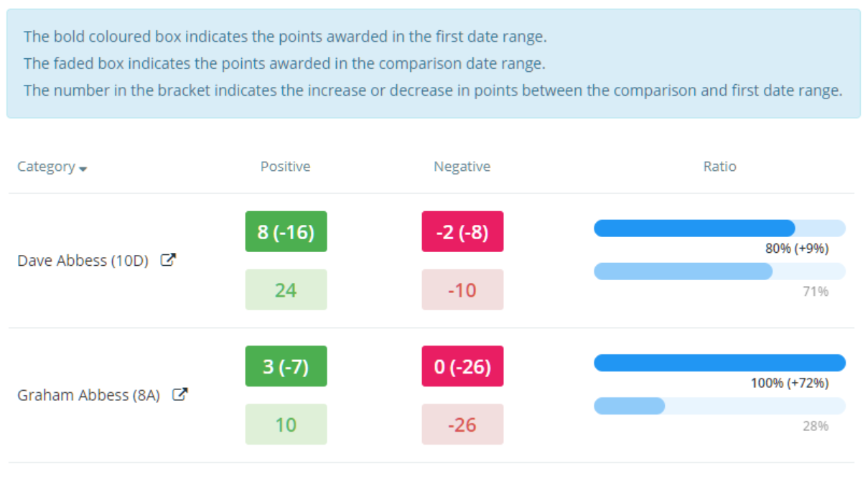Image resolution: width=868 pixels, height=477 pixels.
Task: Click Graham Abbess's green box showing 3 (-7)
Action: (286, 366)
